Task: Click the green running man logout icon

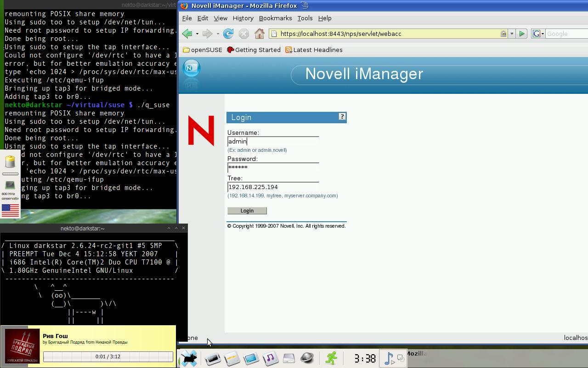Action: point(331,358)
